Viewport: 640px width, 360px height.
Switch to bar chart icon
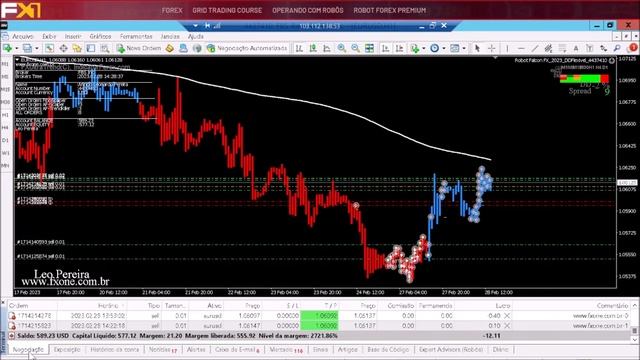pyautogui.click(x=299, y=49)
